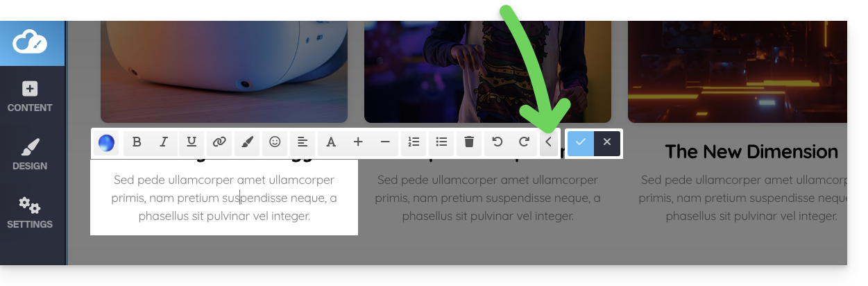Open the font selection tool
The width and height of the screenshot is (868, 286).
[x=331, y=142]
